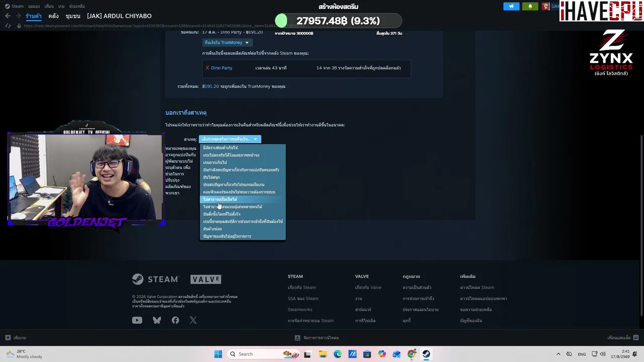Open the มุมมอง (View) menu

coord(34,6)
